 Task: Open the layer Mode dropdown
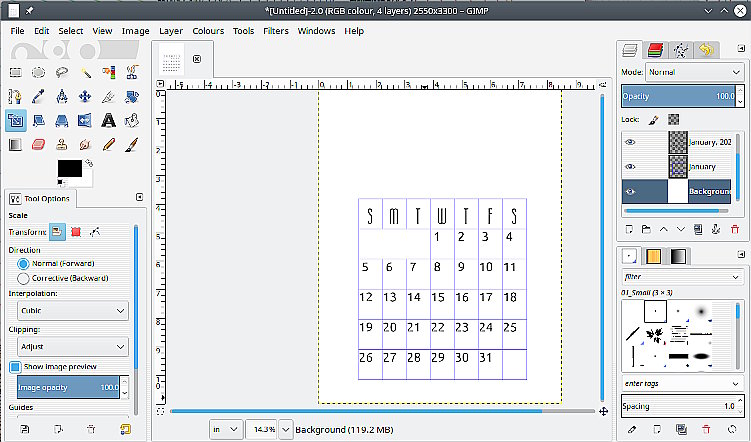pyautogui.click(x=693, y=72)
